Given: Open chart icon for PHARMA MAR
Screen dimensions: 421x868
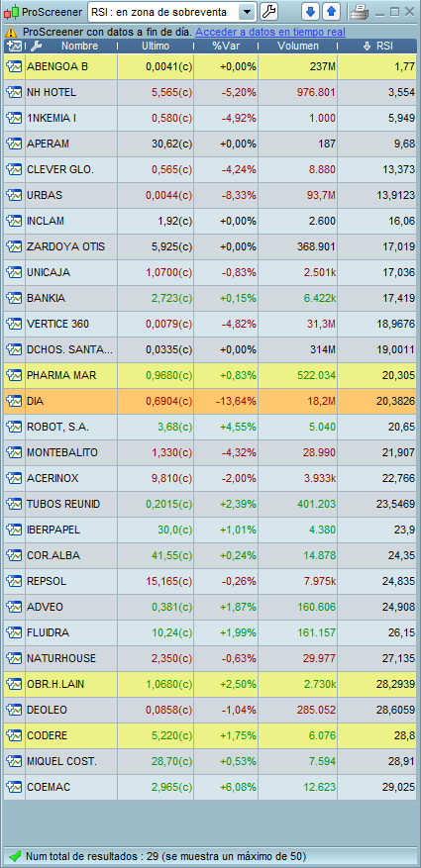Looking at the screenshot, I should pyautogui.click(x=14, y=376).
